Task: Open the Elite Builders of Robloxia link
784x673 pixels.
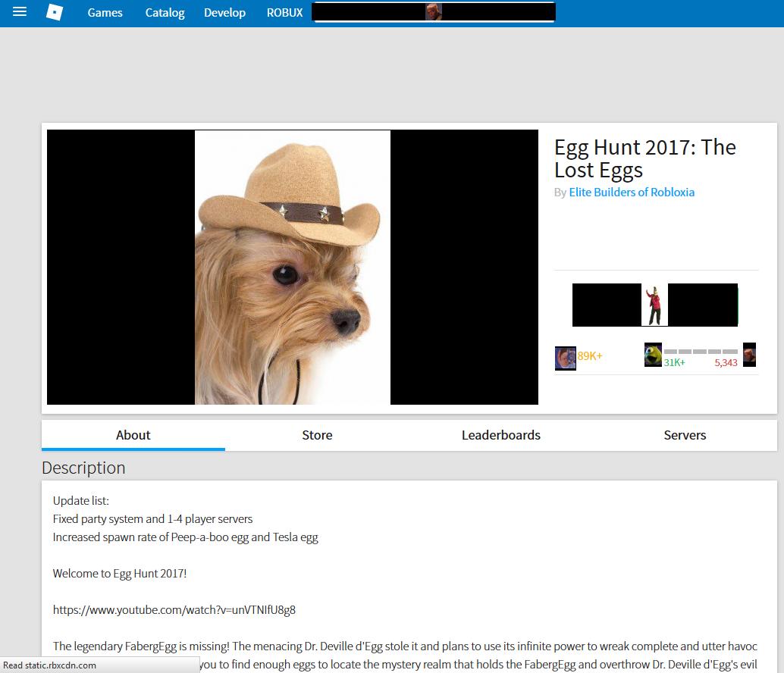Action: click(x=632, y=193)
